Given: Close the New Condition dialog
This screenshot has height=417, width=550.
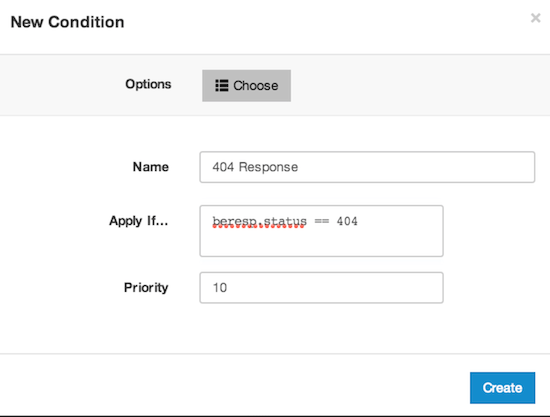Looking at the screenshot, I should [x=535, y=18].
